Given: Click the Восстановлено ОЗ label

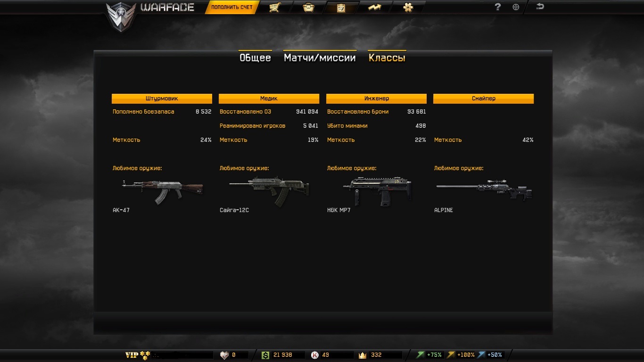Looking at the screenshot, I should coord(245,112).
